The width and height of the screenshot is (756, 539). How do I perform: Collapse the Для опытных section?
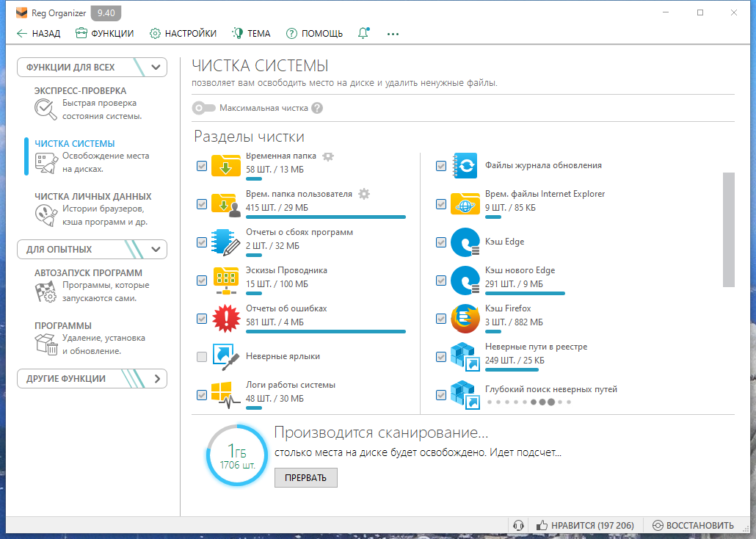(x=92, y=250)
